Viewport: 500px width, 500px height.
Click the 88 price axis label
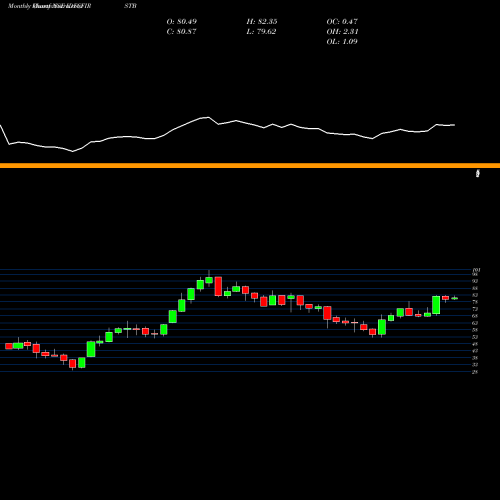coord(475,288)
